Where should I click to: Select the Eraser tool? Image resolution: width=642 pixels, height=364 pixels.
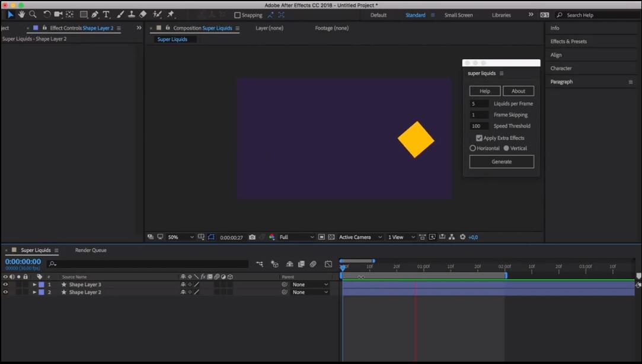pos(143,15)
